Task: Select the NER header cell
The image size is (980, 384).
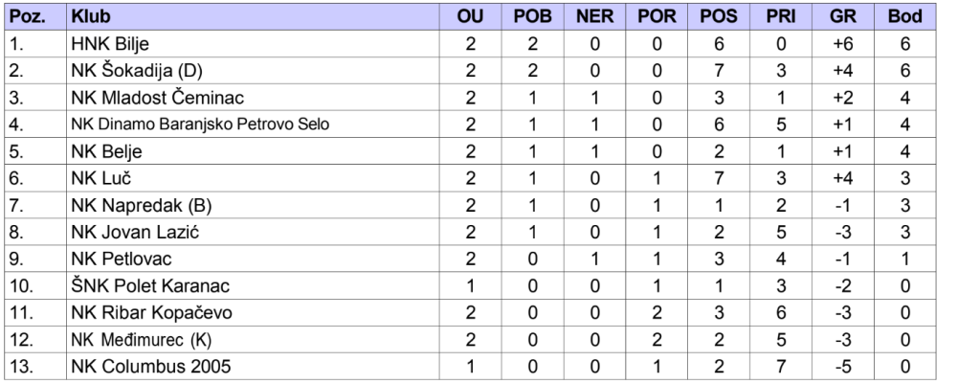Action: coord(594,17)
